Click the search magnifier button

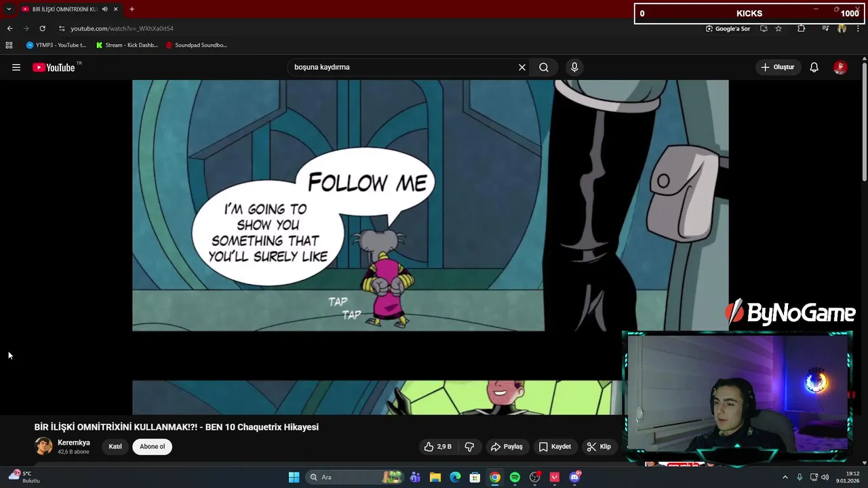pos(544,67)
